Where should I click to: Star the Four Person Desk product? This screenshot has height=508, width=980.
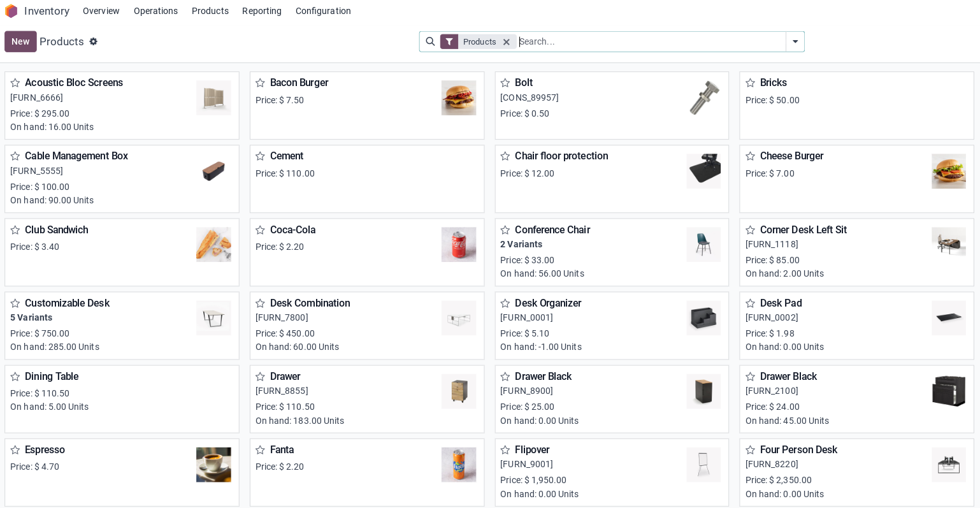tap(750, 450)
